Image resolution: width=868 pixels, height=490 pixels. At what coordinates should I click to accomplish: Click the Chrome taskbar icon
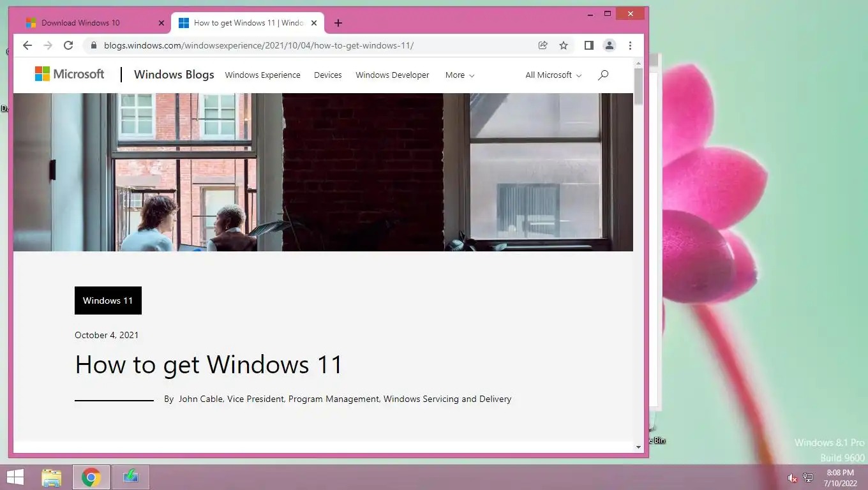91,477
